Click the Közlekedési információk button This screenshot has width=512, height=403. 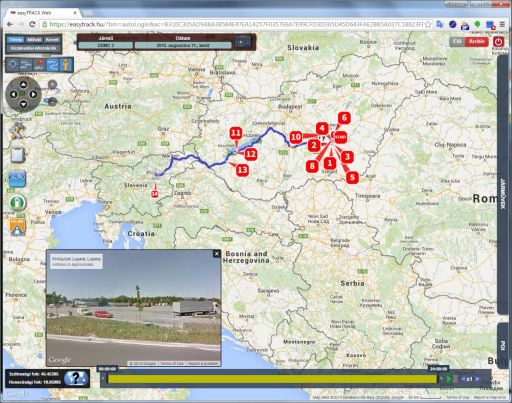click(33, 48)
